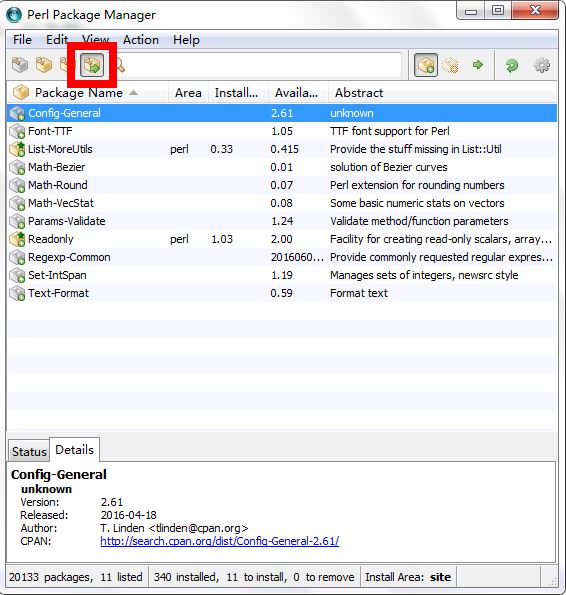Click Config-General row package icon
Screen dimensions: 566x595
point(17,113)
